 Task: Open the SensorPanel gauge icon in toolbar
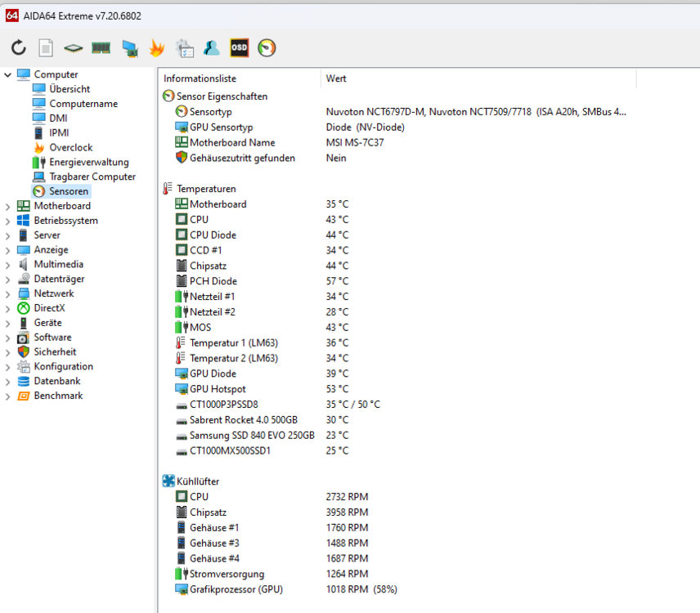[x=266, y=47]
